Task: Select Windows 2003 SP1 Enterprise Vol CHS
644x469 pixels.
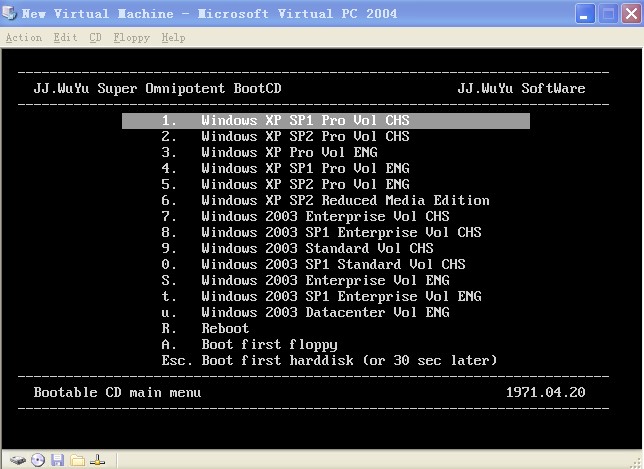Action: click(321, 232)
